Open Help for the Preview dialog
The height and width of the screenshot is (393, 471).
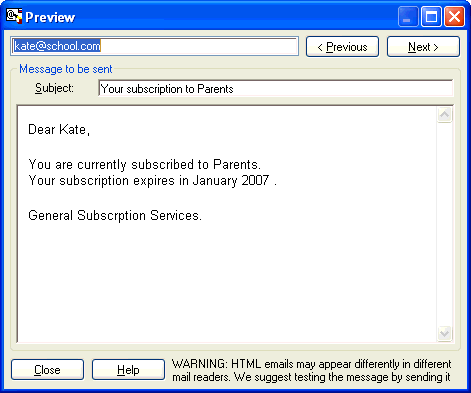coord(128,369)
